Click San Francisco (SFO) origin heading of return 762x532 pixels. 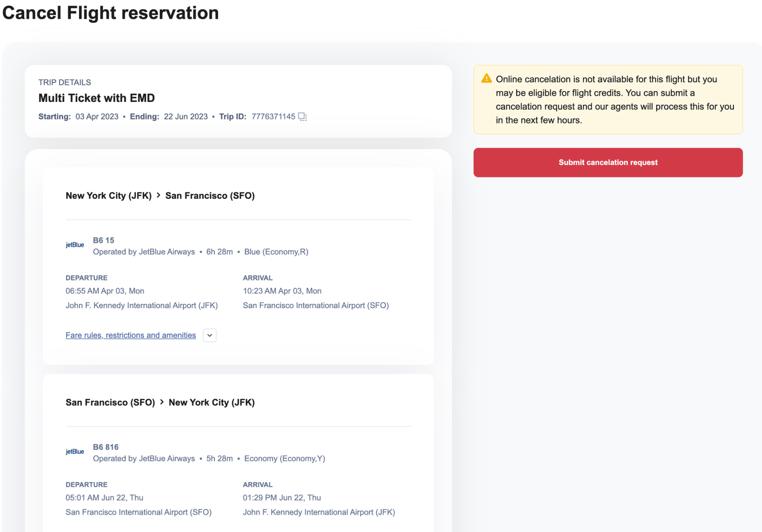110,402
